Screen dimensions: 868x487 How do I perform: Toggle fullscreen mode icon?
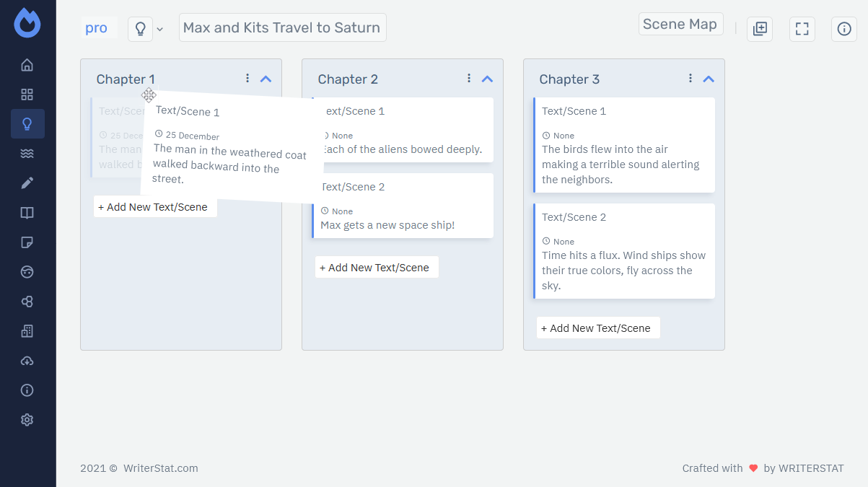pos(802,29)
